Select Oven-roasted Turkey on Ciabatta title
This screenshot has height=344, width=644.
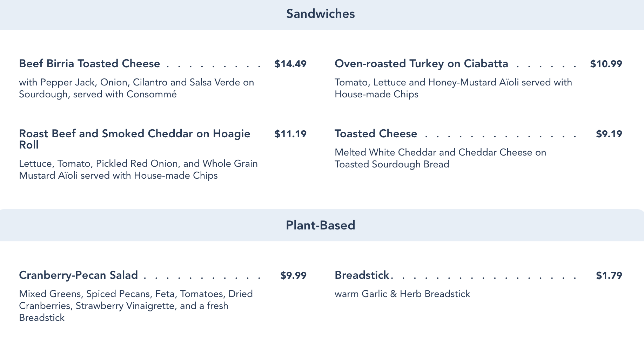pos(421,64)
